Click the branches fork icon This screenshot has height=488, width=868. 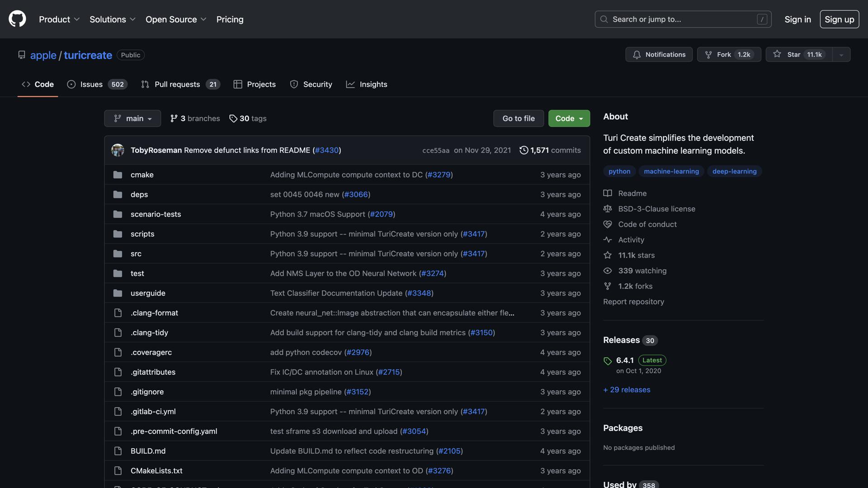174,118
